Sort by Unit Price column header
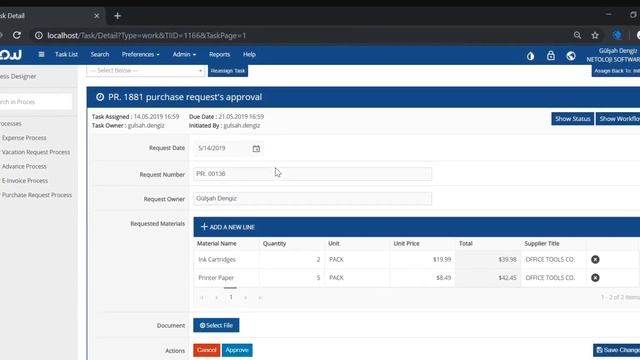Screen dimensions: 640x360 point(406,244)
